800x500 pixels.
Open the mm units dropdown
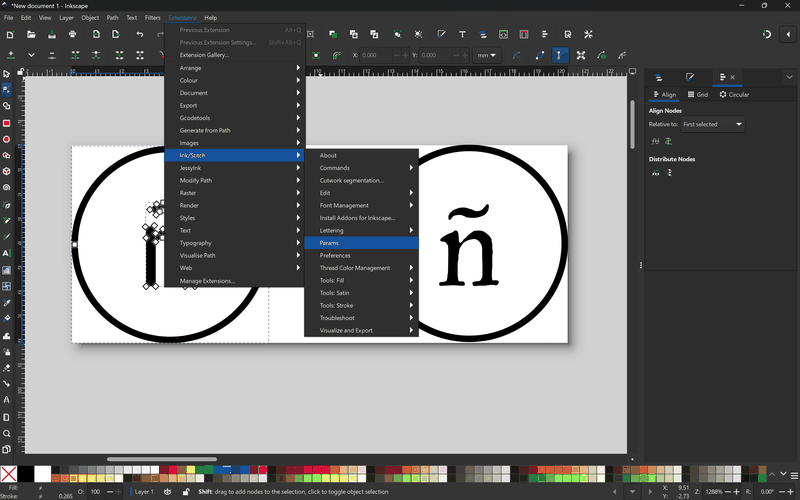487,55
